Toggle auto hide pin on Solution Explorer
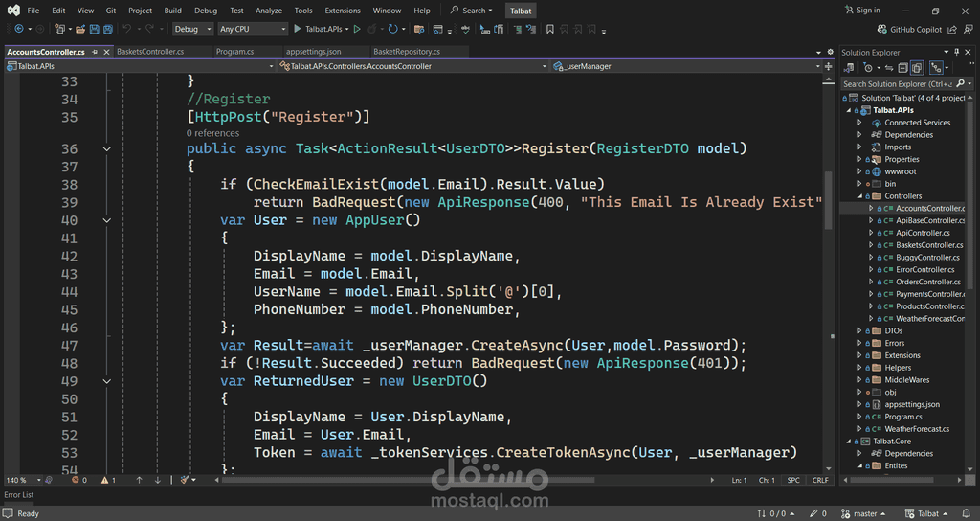This screenshot has height=521, width=980. tap(956, 53)
